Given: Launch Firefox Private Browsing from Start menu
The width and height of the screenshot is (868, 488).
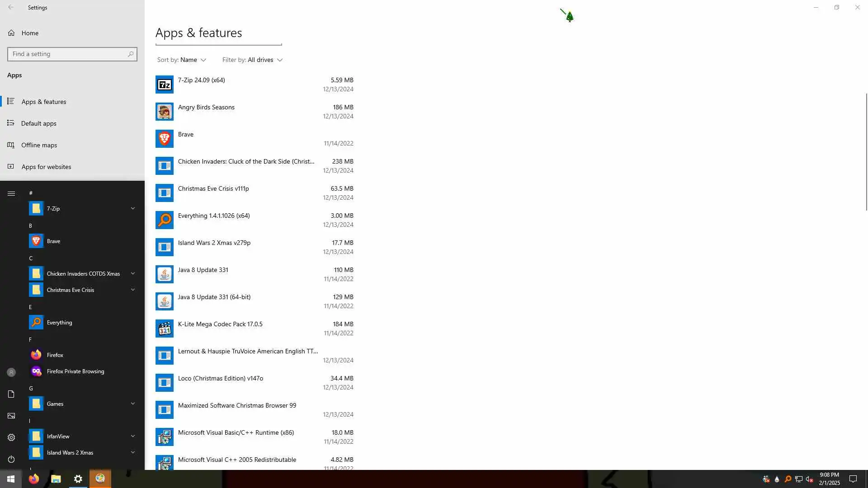Looking at the screenshot, I should point(75,371).
